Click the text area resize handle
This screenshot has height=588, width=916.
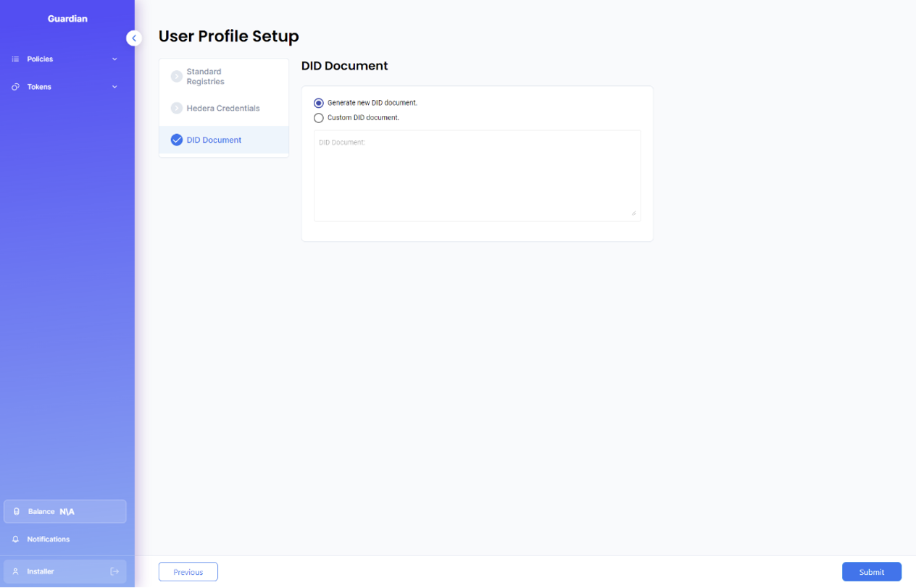(633, 213)
